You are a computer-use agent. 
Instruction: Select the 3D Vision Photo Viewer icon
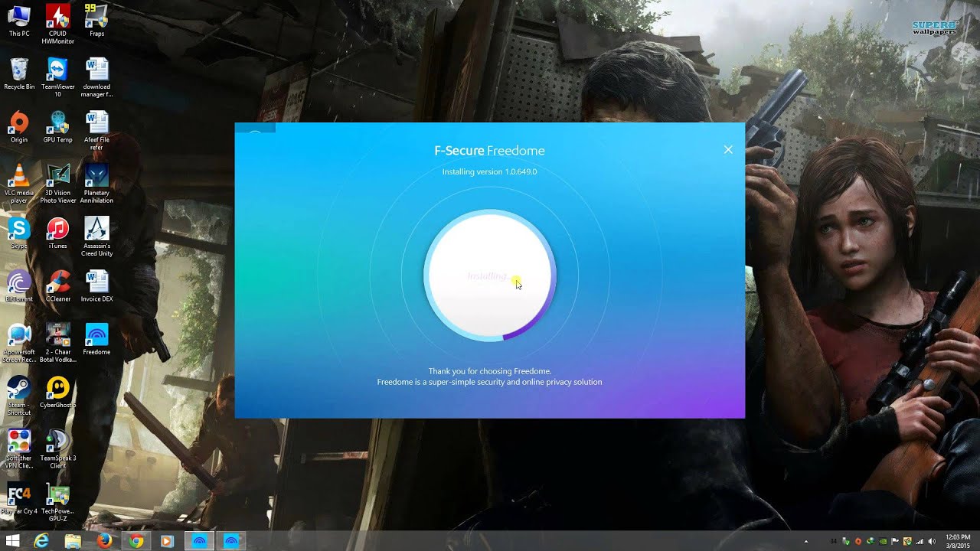[57, 184]
